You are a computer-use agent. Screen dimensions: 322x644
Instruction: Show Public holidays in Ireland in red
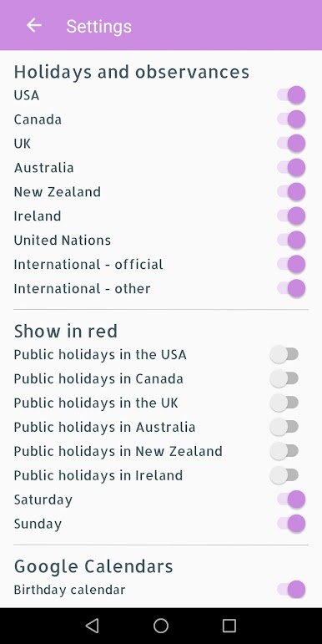click(284, 475)
